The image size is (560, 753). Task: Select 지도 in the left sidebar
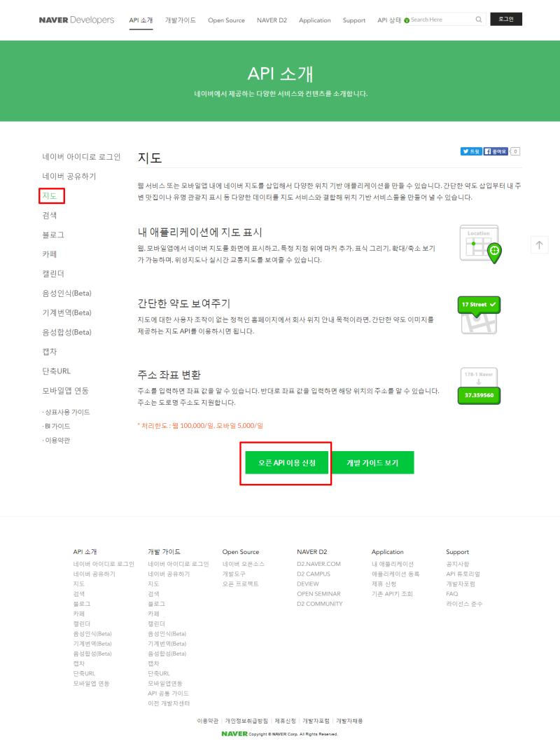[x=50, y=196]
